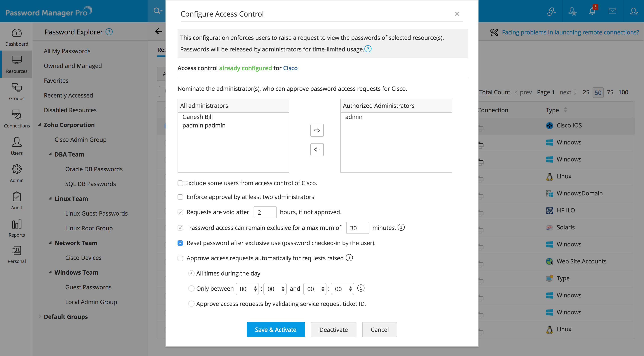Click the move-left arrow to remove administrator
Viewport: 644px width, 356px height.
317,150
